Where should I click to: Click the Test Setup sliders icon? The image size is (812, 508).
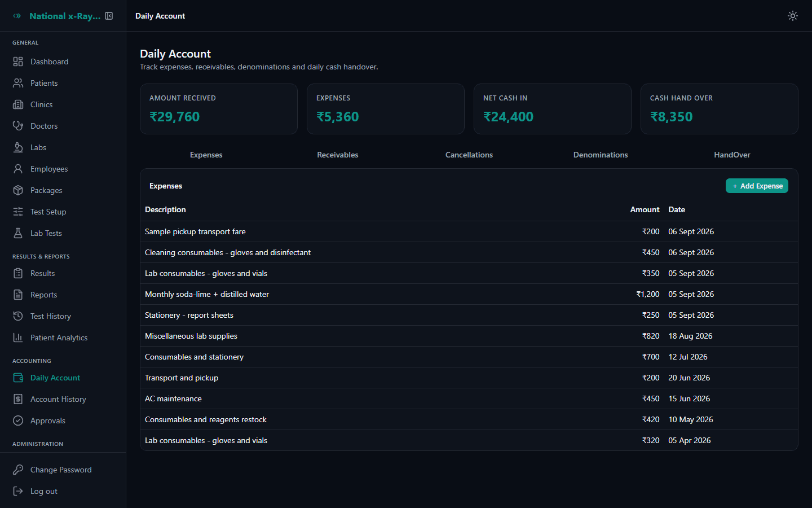18,212
